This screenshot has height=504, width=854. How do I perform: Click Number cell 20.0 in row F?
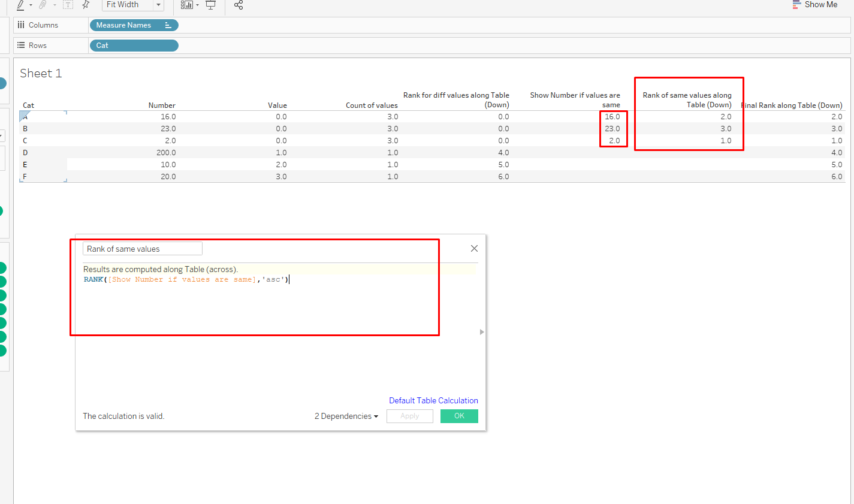[x=168, y=177]
